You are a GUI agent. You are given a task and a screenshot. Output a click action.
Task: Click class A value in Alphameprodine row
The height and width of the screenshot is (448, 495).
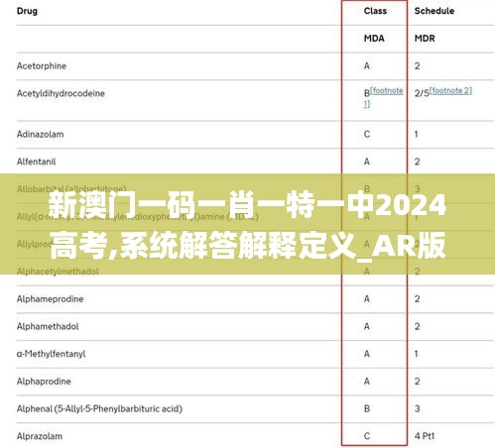[x=367, y=299]
